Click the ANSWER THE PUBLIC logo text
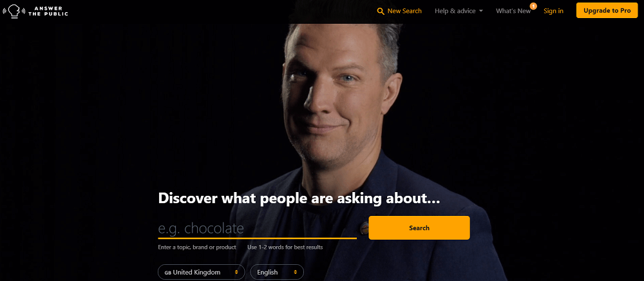Image resolution: width=644 pixels, height=281 pixels. click(x=48, y=11)
